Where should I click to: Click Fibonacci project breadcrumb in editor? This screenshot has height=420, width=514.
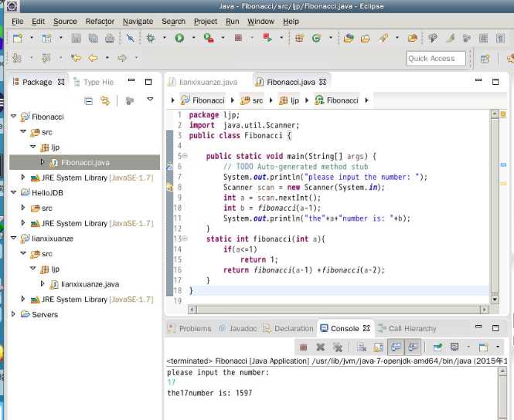tap(203, 100)
